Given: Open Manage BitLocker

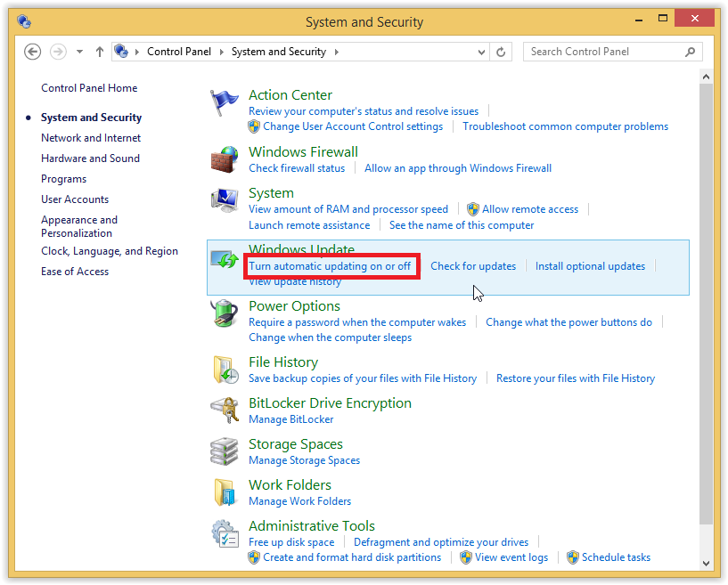Looking at the screenshot, I should pos(291,418).
